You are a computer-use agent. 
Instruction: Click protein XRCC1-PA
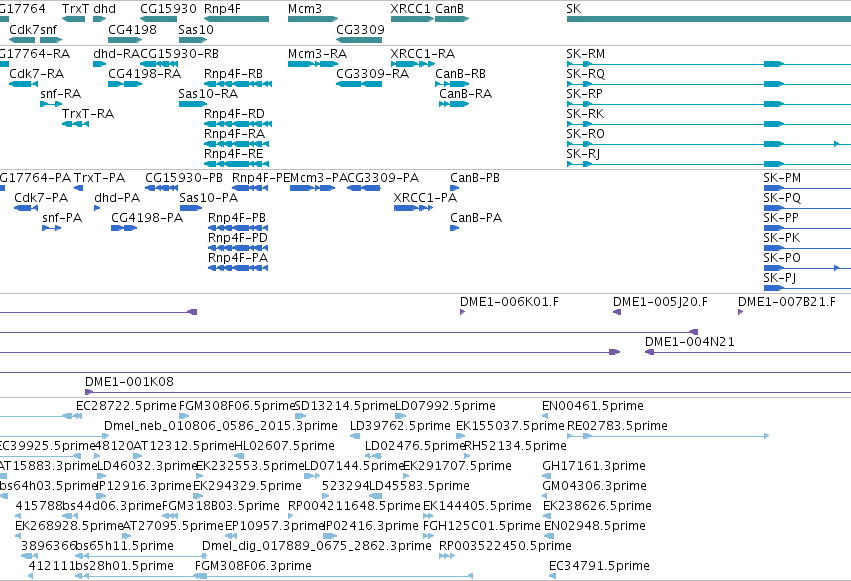[x=425, y=198]
